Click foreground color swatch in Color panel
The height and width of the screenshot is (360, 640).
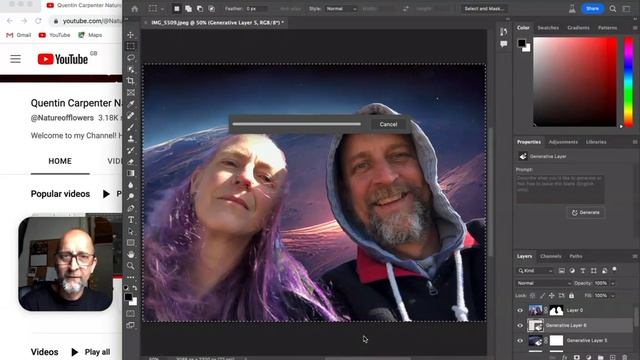522,42
